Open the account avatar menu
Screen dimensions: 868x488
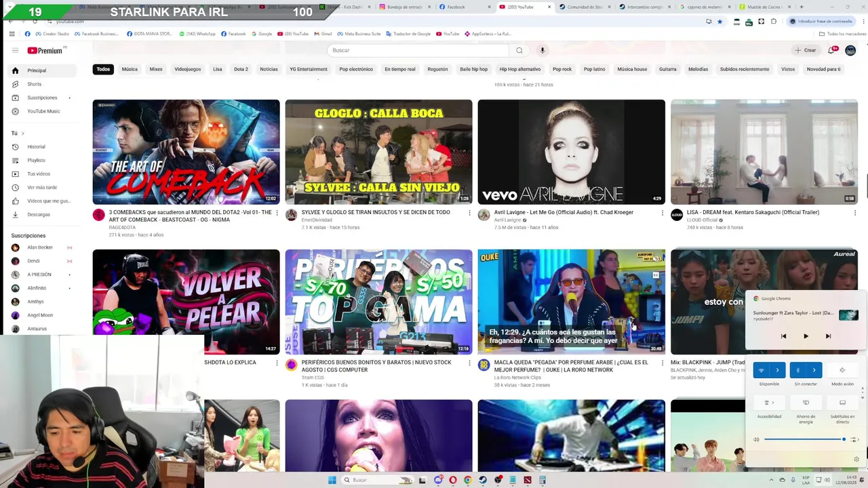click(850, 50)
